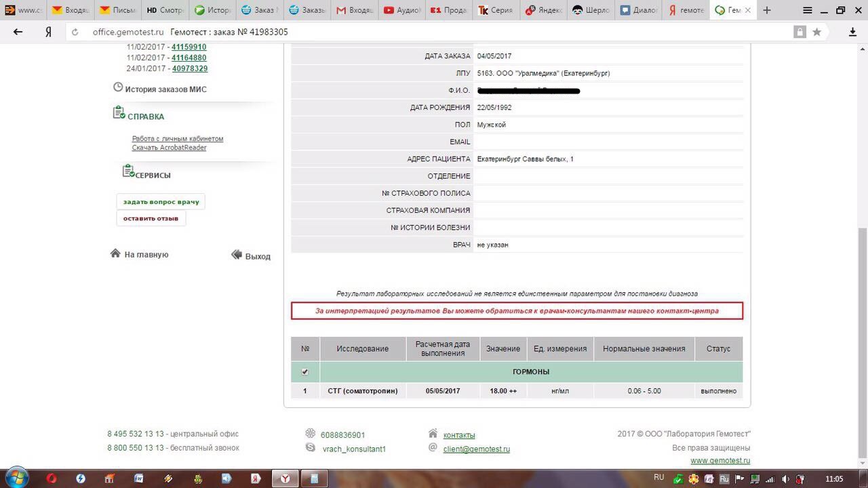Click Работа с личным кабинетом link
Screen dimensions: 868x488
(178, 138)
